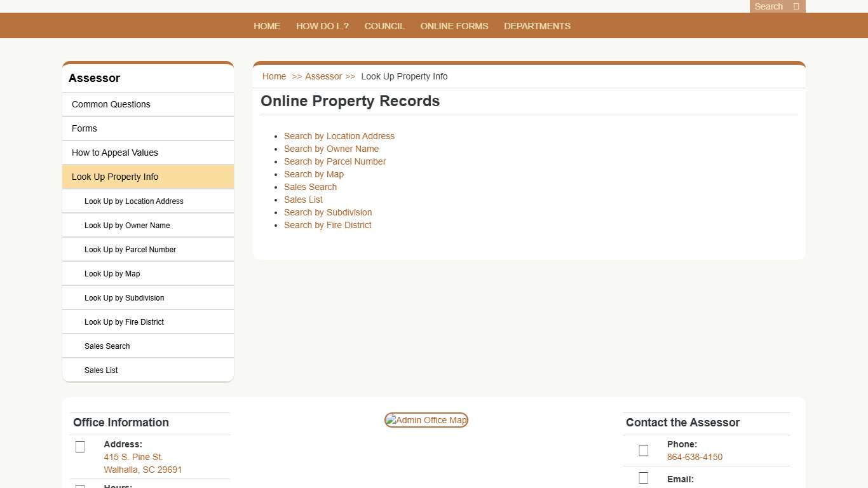Navigate to Assessor via the breadcrumb

click(323, 76)
